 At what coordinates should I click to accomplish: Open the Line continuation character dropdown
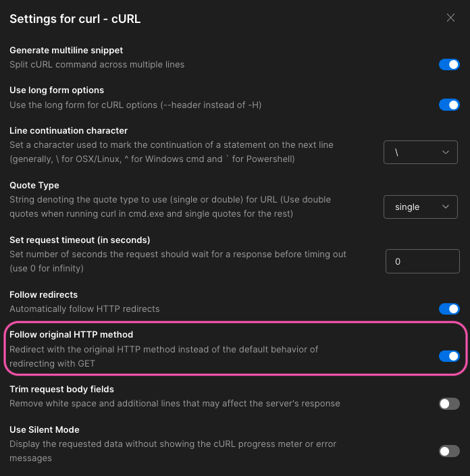(x=421, y=153)
